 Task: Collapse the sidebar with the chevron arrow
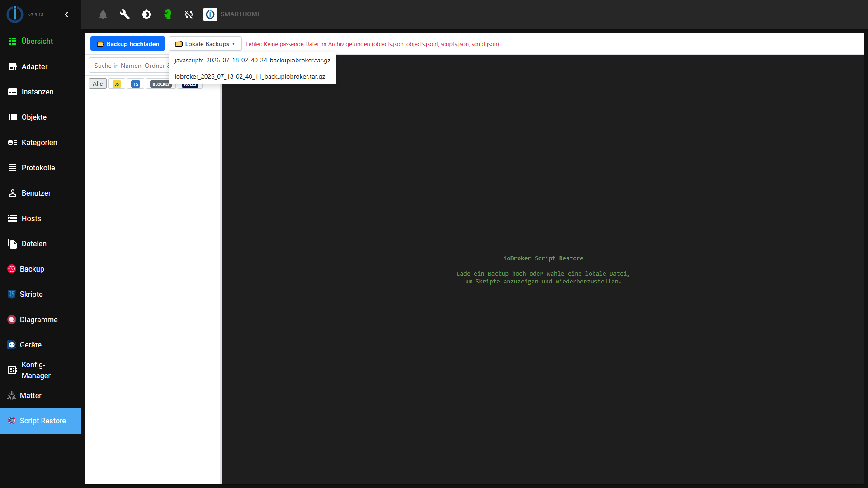[66, 14]
